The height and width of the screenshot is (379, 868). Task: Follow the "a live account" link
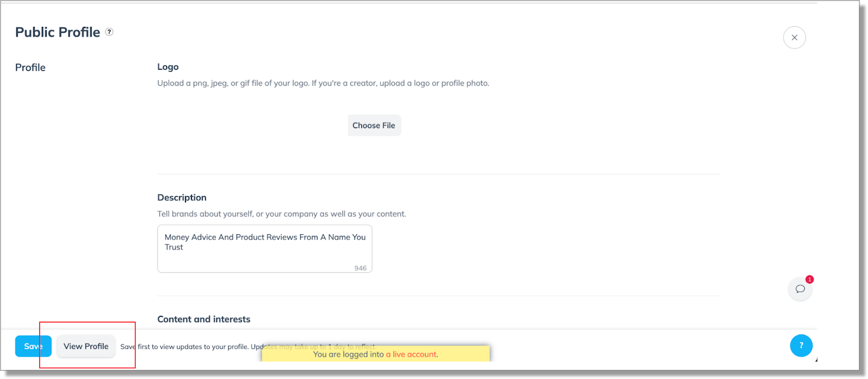pos(411,354)
